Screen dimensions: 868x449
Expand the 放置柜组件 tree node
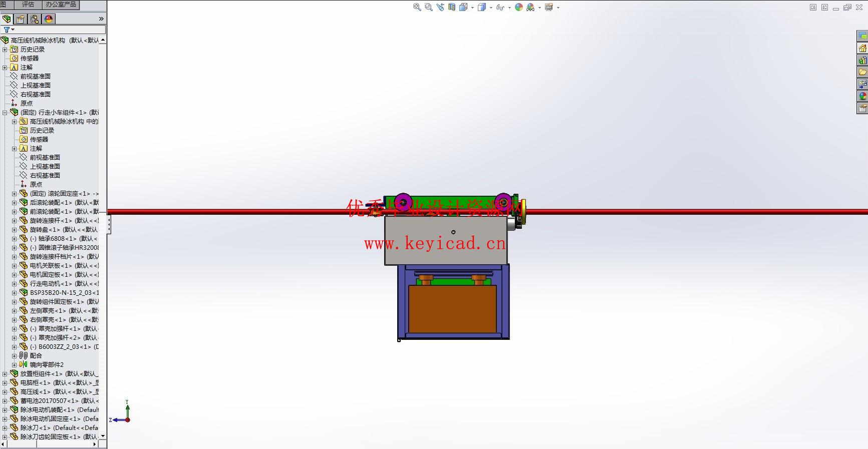[5, 374]
